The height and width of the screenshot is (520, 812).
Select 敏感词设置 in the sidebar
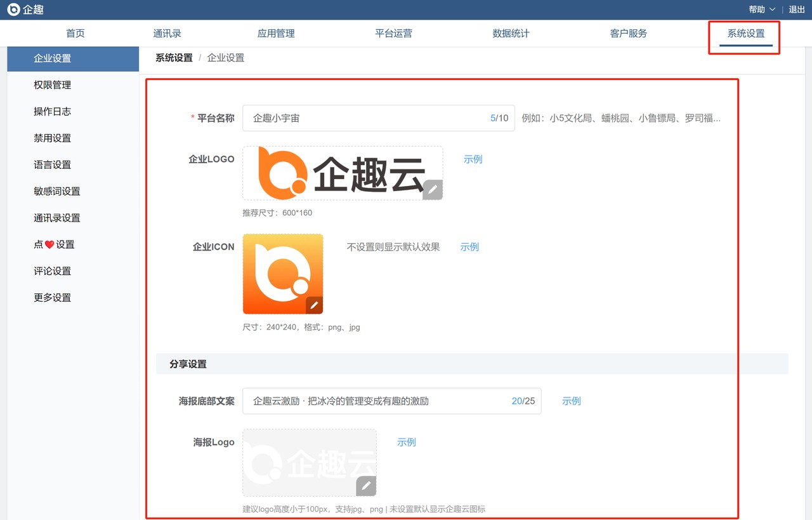57,191
